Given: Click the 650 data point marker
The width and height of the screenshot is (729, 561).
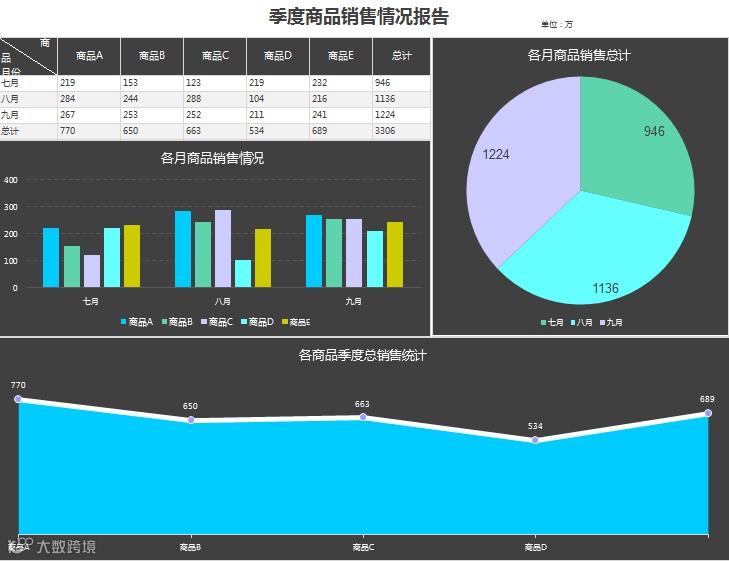Looking at the screenshot, I should (191, 420).
